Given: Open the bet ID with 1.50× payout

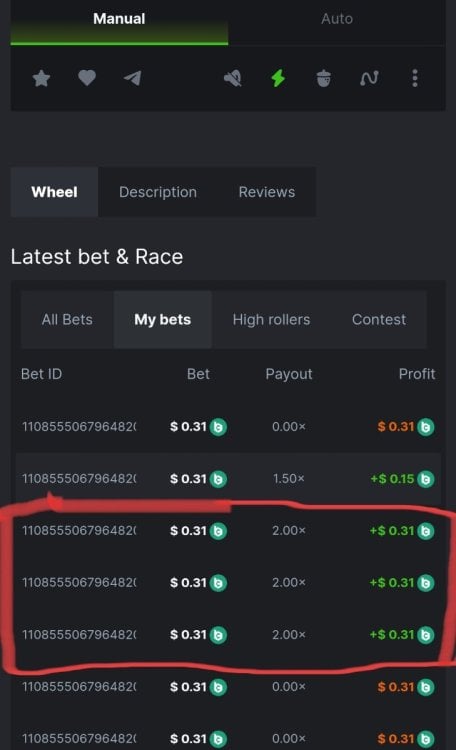Looking at the screenshot, I should 79,479.
